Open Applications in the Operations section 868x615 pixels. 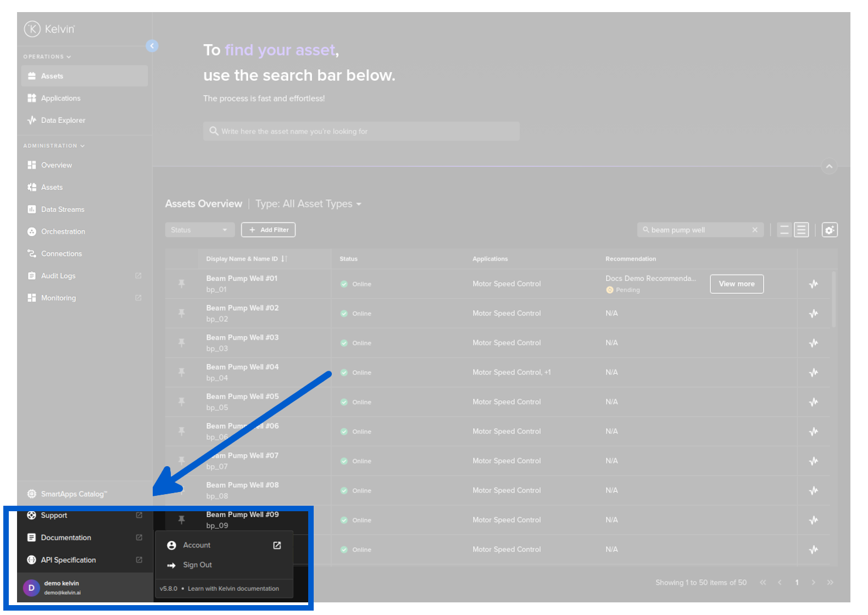coord(60,98)
